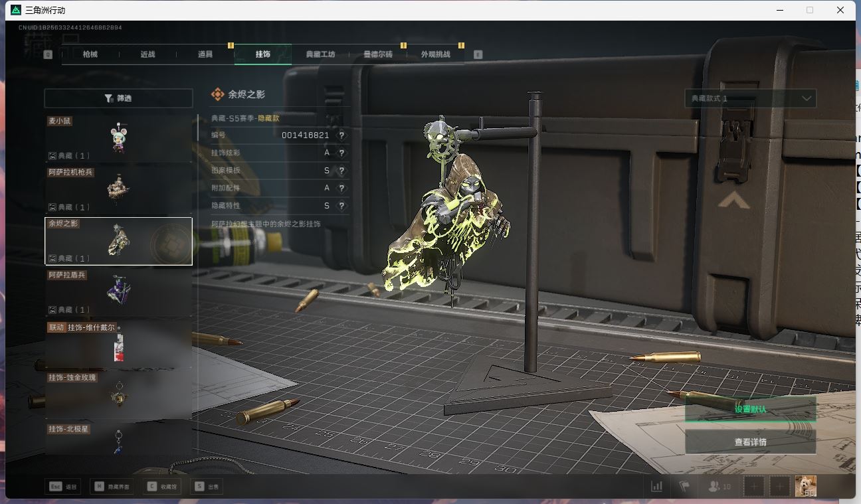Select the 麦小鼠 charm thumbnail
This screenshot has width=861, height=504.
[x=118, y=138]
